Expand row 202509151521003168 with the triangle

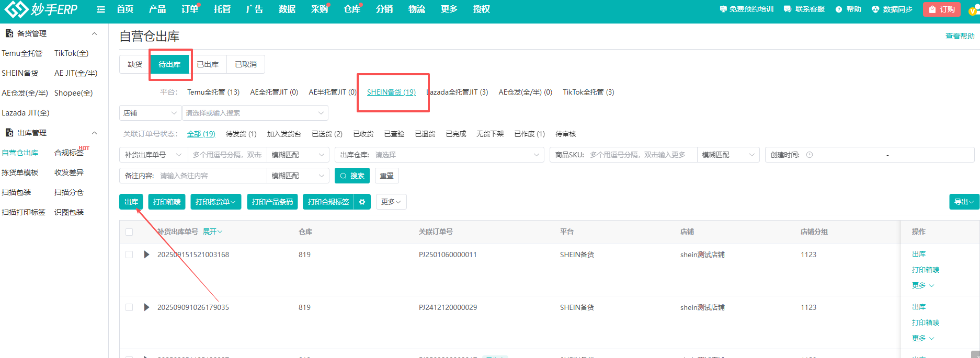point(146,255)
